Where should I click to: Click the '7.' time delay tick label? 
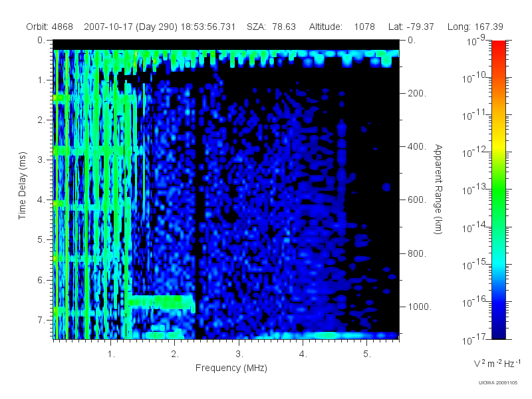point(41,320)
